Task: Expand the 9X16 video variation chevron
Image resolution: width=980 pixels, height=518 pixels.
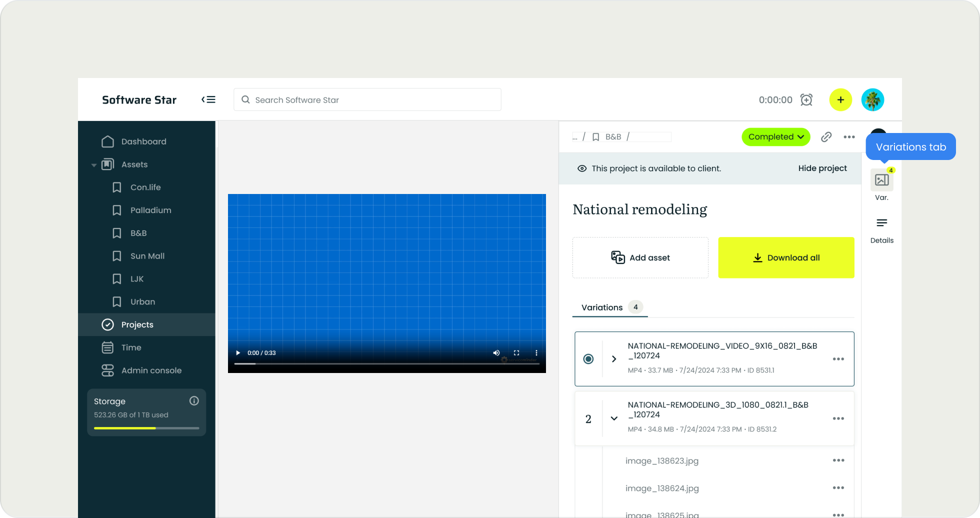Action: pyautogui.click(x=614, y=359)
